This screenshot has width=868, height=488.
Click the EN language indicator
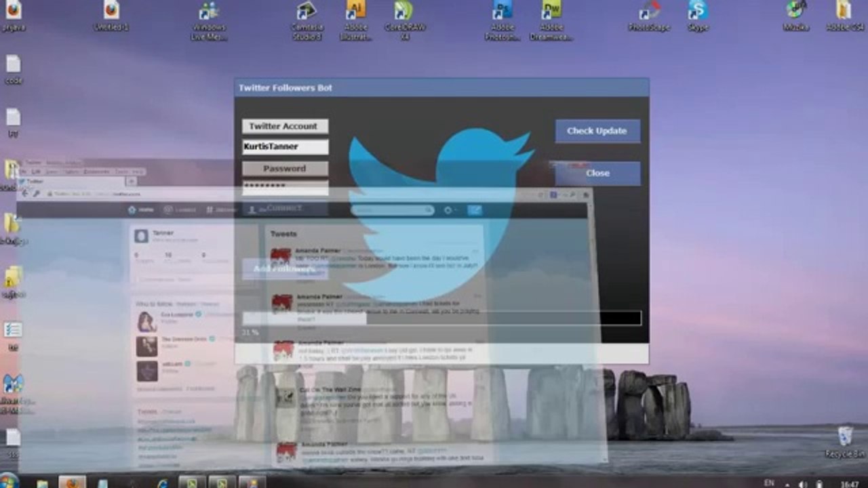769,483
